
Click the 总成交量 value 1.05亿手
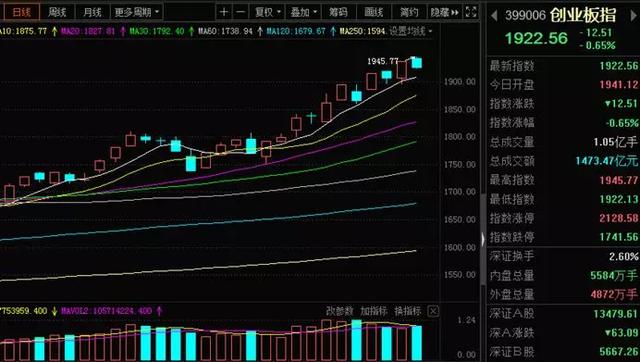616,142
